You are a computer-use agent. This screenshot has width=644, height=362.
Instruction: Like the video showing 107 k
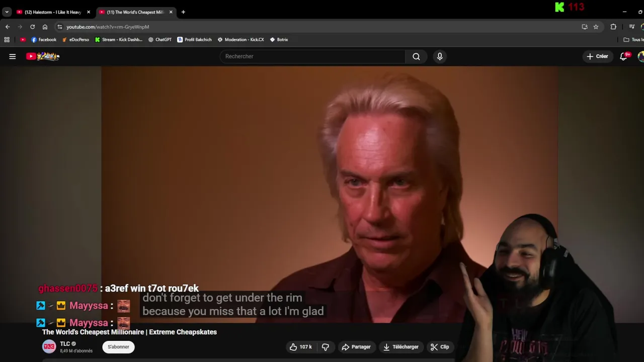300,347
